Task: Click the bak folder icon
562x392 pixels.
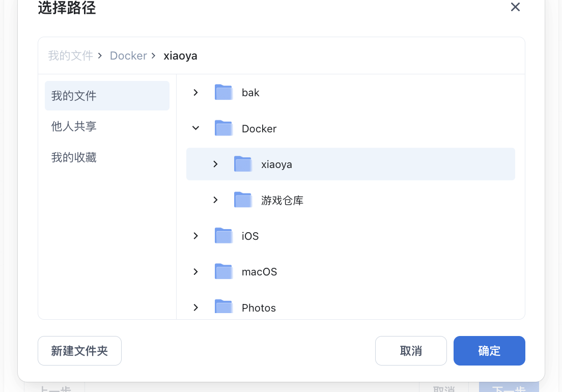Action: [x=223, y=93]
